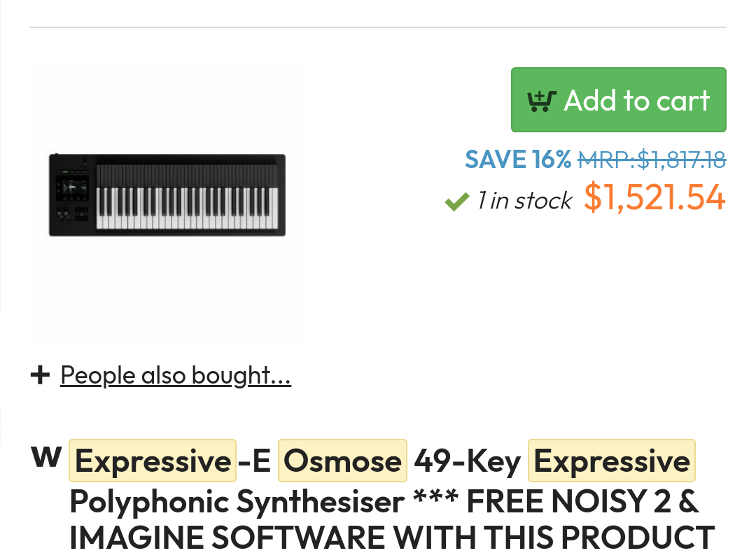Click the highlighted Expressive after 49-Key
The width and height of the screenshot is (756, 560).
coord(611,461)
